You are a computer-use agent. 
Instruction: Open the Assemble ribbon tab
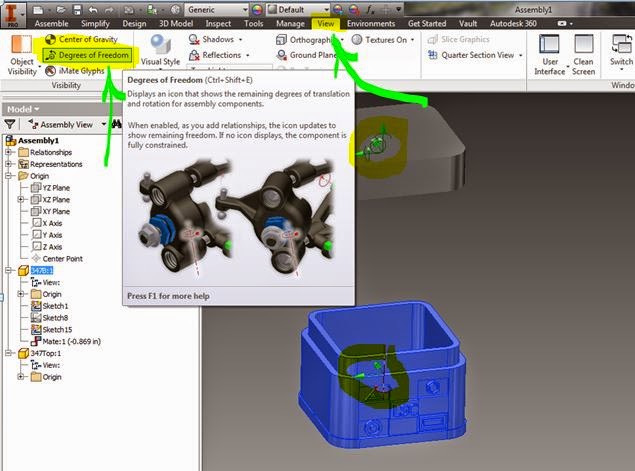(51, 23)
